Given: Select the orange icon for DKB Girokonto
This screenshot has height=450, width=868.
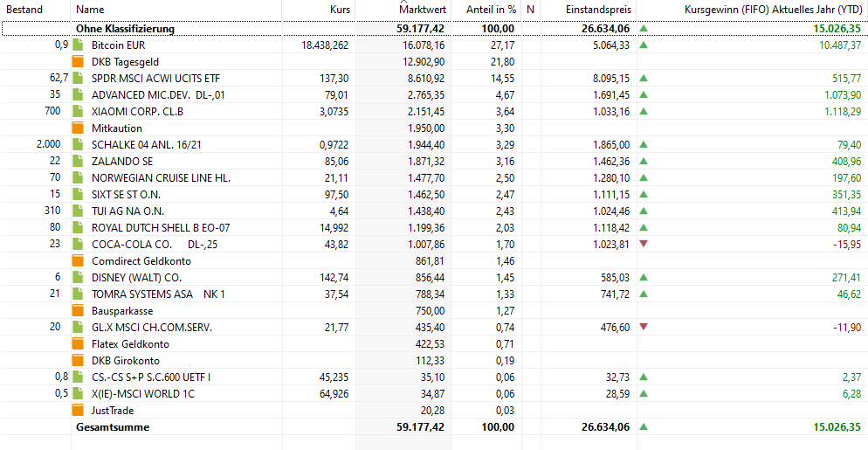Looking at the screenshot, I should [x=78, y=360].
